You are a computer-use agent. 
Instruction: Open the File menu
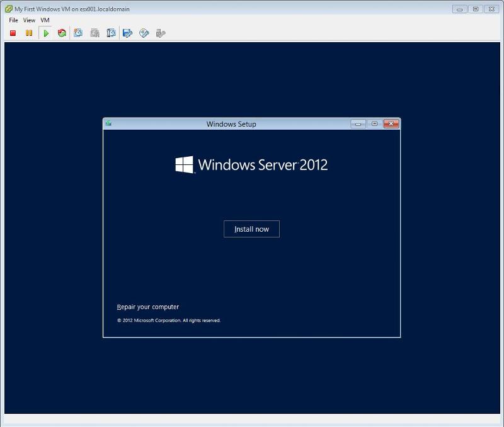point(13,20)
